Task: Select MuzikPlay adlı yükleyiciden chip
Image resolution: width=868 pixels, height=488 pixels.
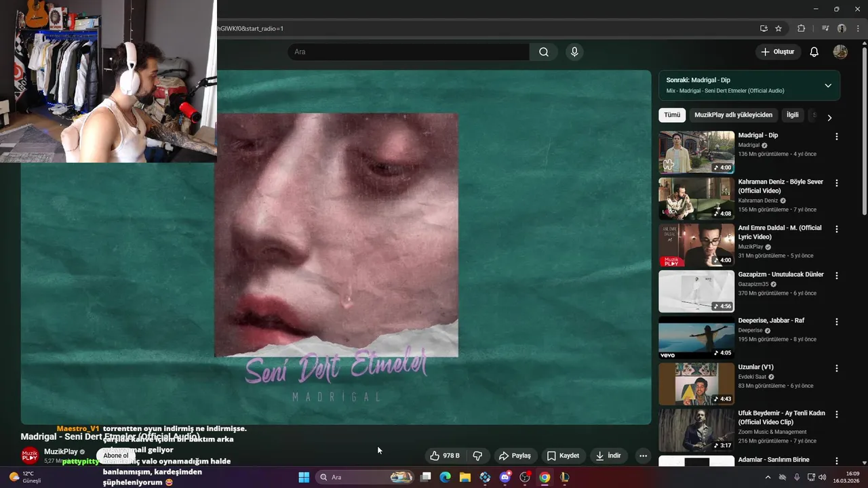Action: [733, 115]
